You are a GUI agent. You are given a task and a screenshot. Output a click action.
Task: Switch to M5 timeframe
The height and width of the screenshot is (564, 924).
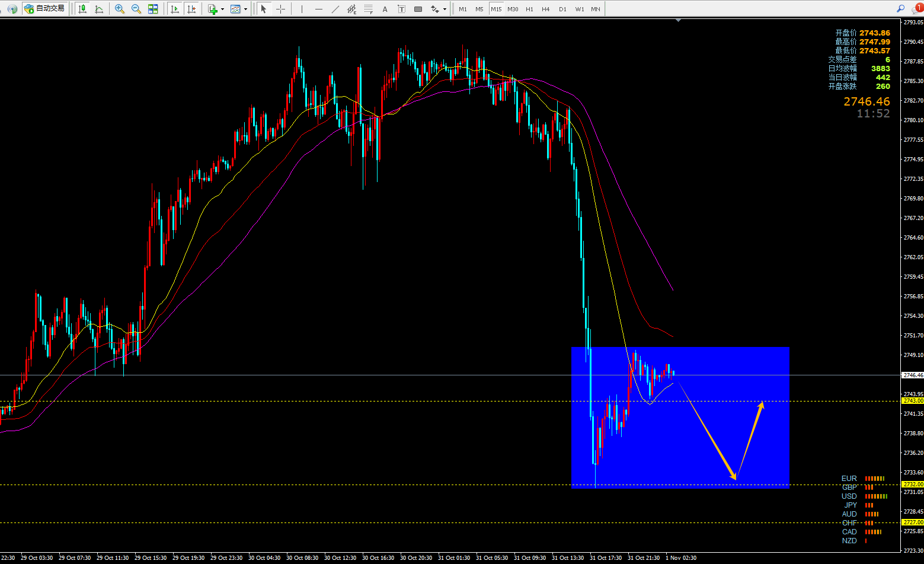click(479, 9)
